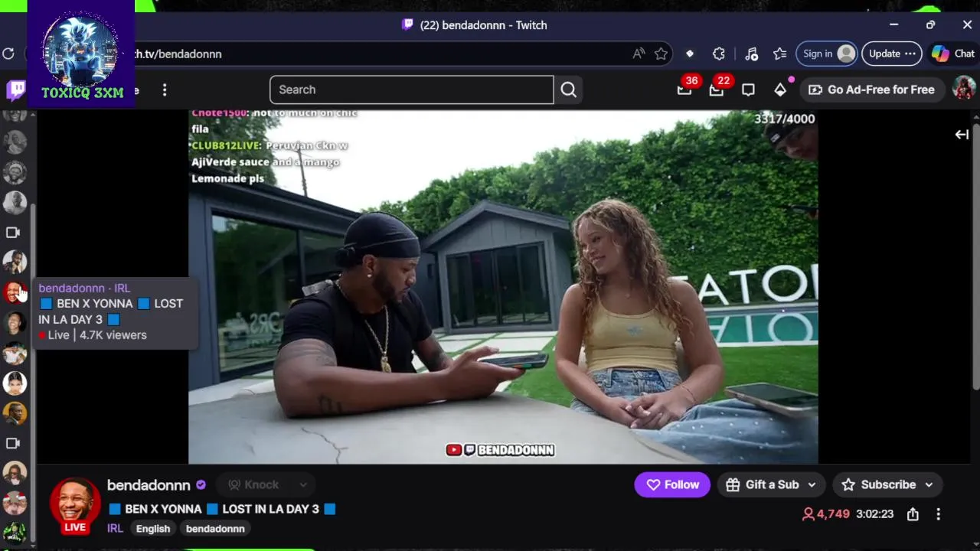Select the English tag
Screen dimensions: 980x551
(153, 529)
